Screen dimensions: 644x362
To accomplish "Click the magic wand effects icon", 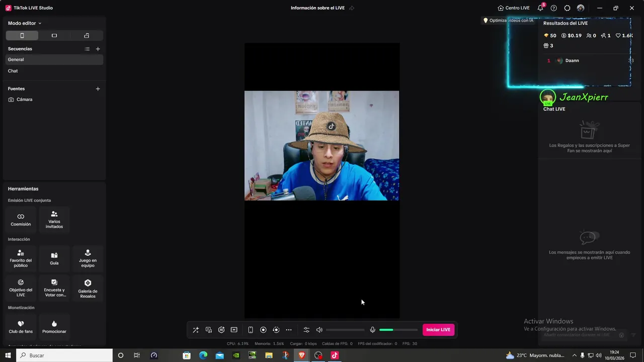I will click(196, 330).
